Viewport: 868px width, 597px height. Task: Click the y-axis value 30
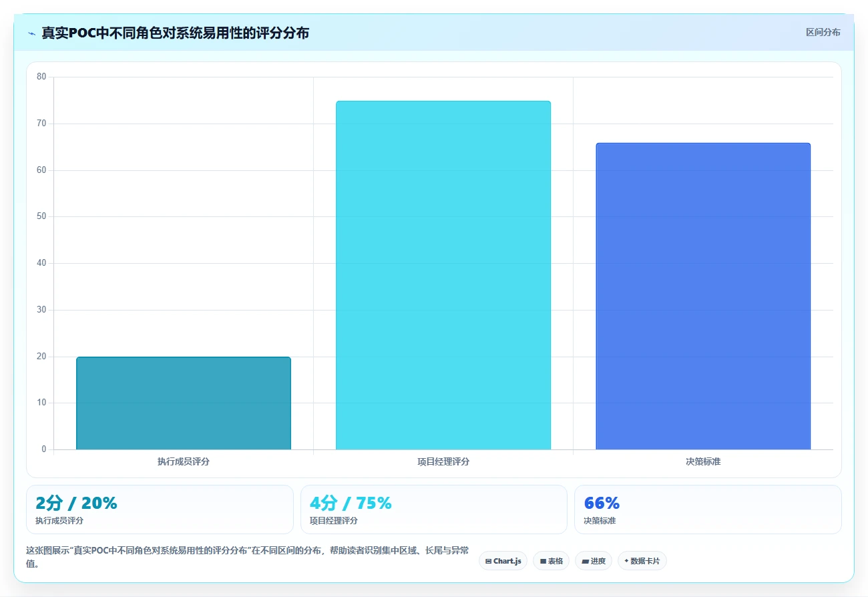(41, 310)
